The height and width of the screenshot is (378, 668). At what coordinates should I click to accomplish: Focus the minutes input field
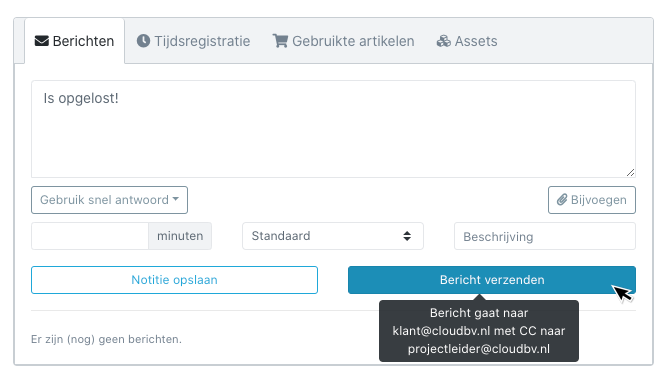click(90, 236)
